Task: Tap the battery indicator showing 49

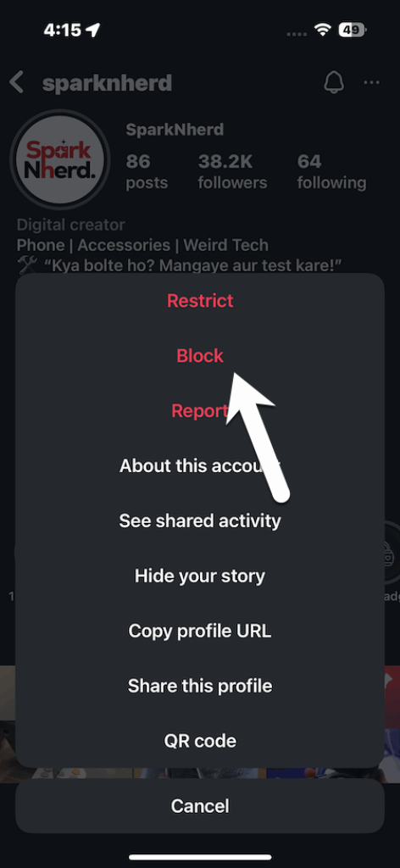Action: click(x=353, y=30)
